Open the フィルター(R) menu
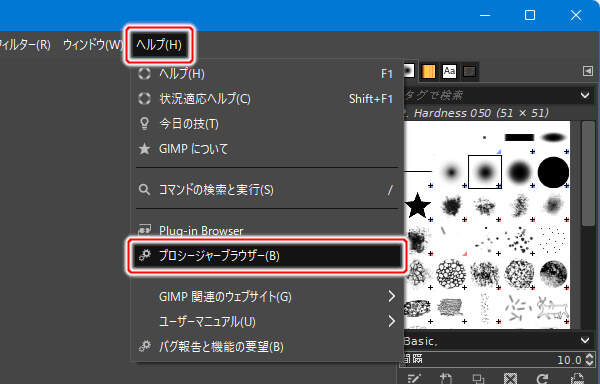This screenshot has width=600, height=384. pyautogui.click(x=25, y=45)
